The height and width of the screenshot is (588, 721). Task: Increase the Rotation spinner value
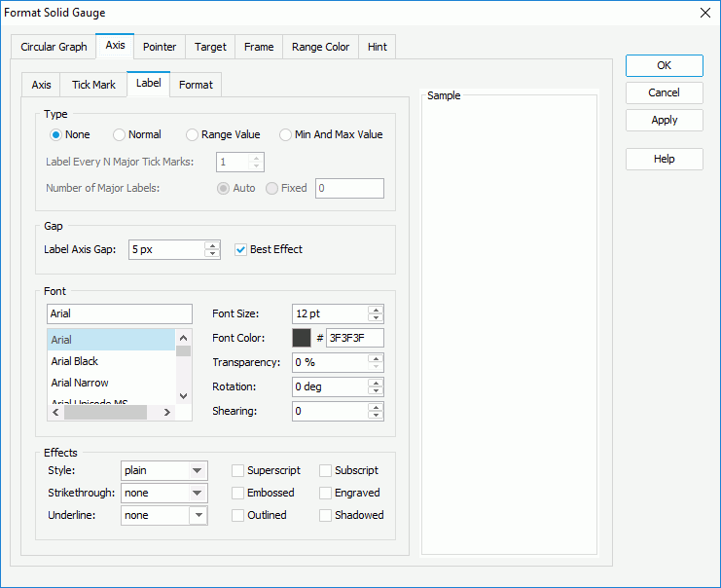coord(376,383)
